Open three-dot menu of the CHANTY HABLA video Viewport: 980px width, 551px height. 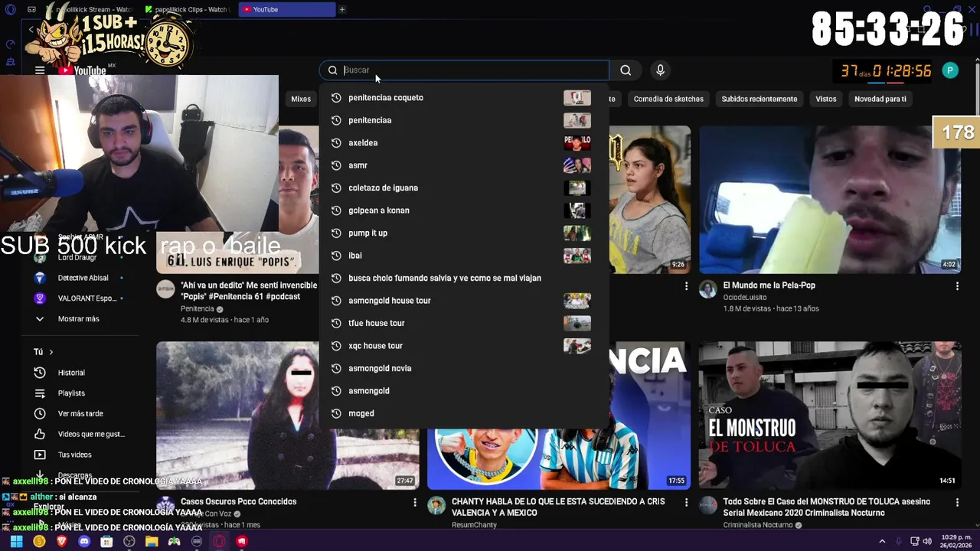[686, 503]
